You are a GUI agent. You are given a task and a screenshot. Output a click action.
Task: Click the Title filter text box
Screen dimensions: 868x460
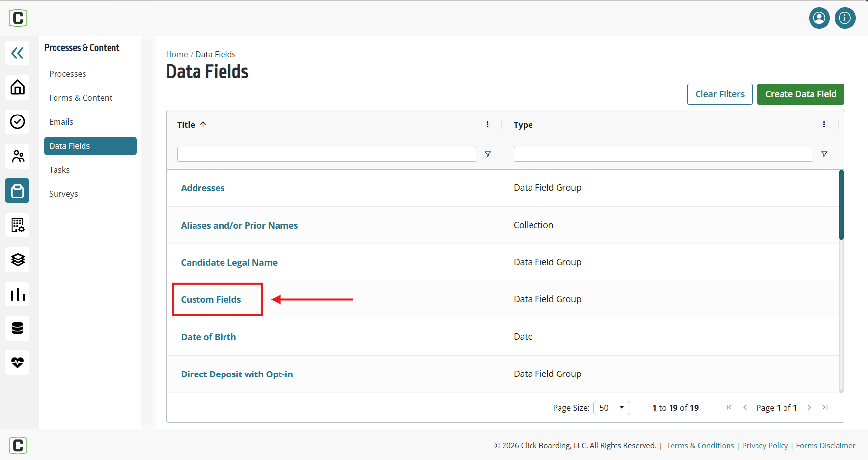327,154
